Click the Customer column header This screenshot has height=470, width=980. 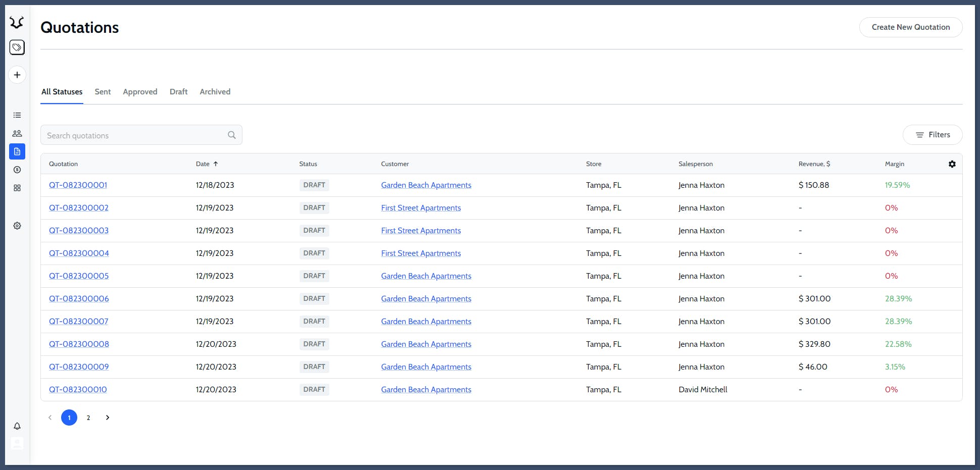tap(395, 164)
